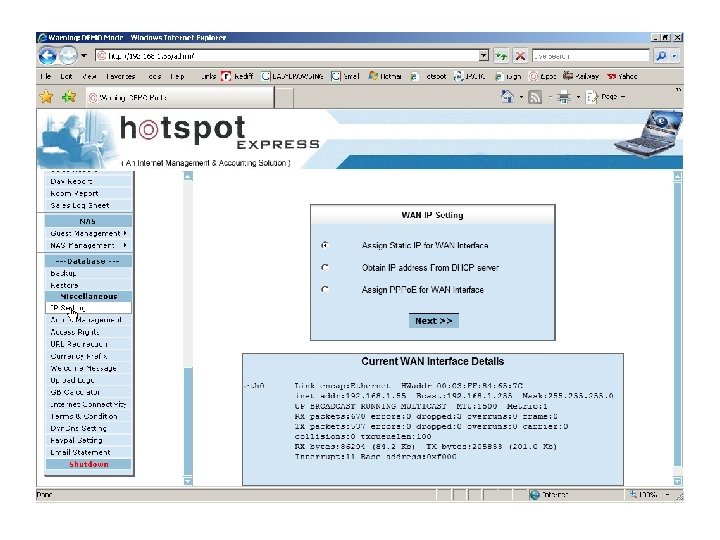The image size is (720, 540).
Task: Click the yellow Favorites Center star
Action: tap(46, 97)
